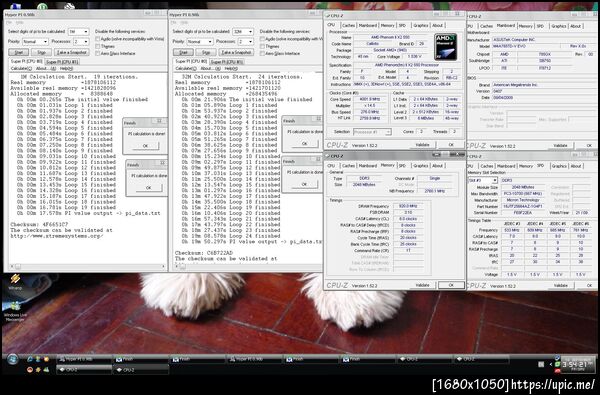Open the Caches tab in CPU-Z CPU window
This screenshot has height=395, width=600.
point(348,25)
